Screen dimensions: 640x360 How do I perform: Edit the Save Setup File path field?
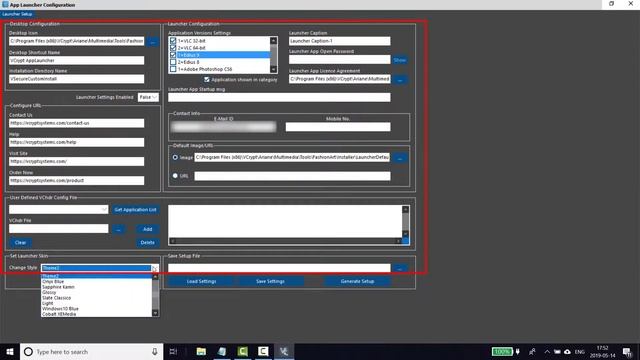tap(279, 268)
